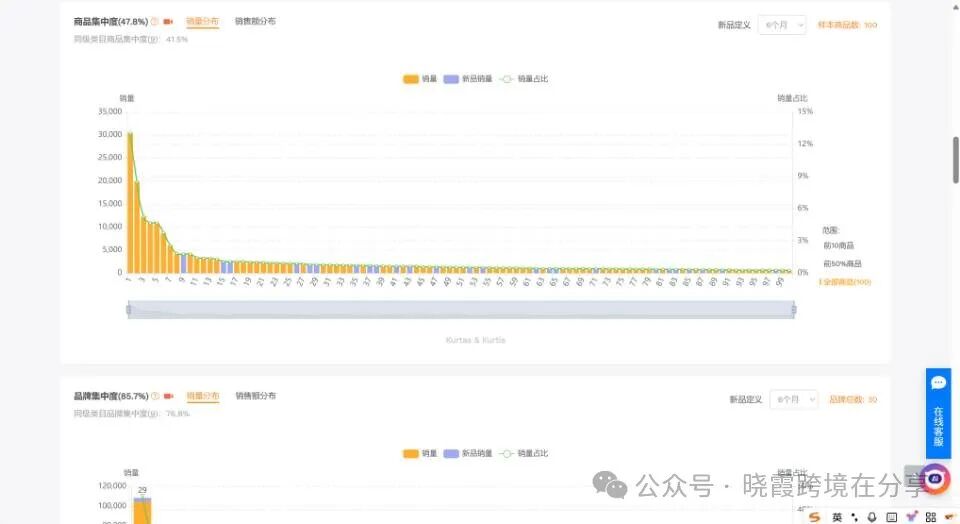
Task: Open the IME toolbox grid icon
Action: point(931,517)
